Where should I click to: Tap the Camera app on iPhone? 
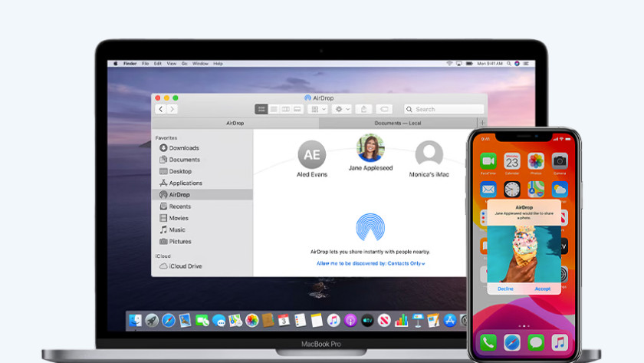coord(560,161)
